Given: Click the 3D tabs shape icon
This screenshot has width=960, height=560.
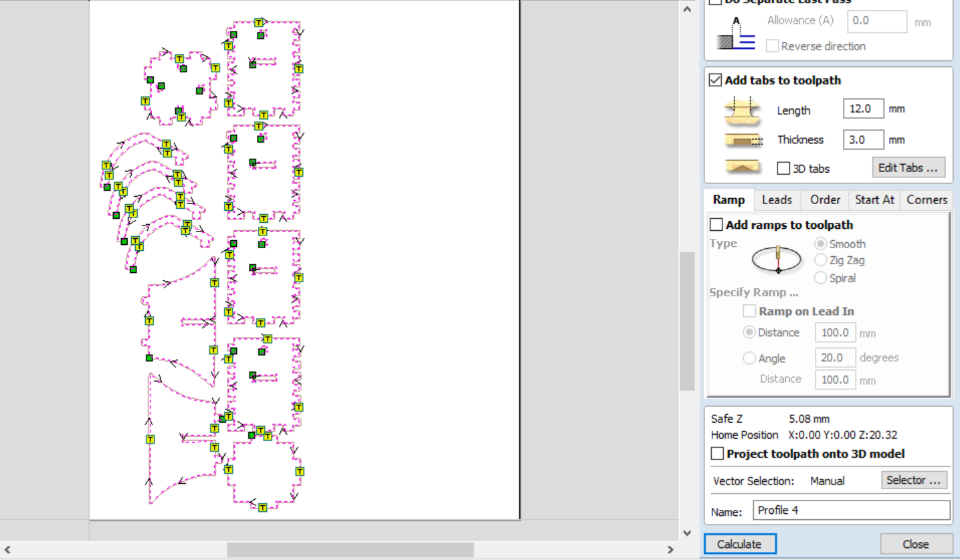Looking at the screenshot, I should pos(743,167).
